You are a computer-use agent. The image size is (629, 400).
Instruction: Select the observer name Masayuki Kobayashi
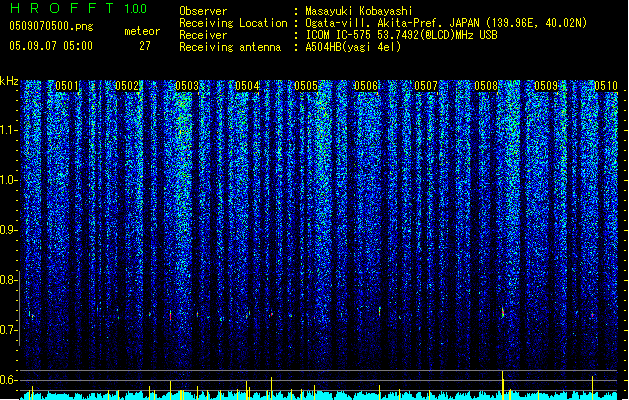[359, 11]
